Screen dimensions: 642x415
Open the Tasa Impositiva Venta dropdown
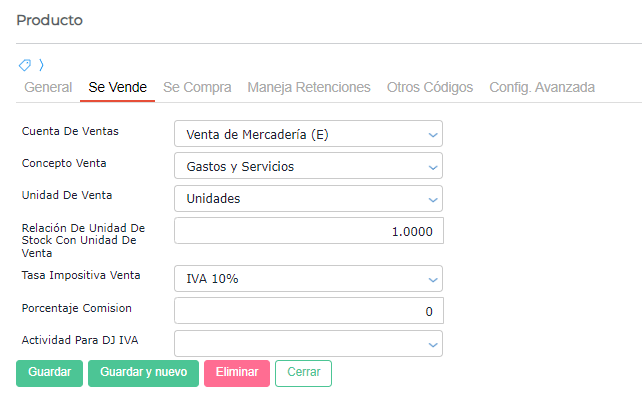click(x=308, y=279)
